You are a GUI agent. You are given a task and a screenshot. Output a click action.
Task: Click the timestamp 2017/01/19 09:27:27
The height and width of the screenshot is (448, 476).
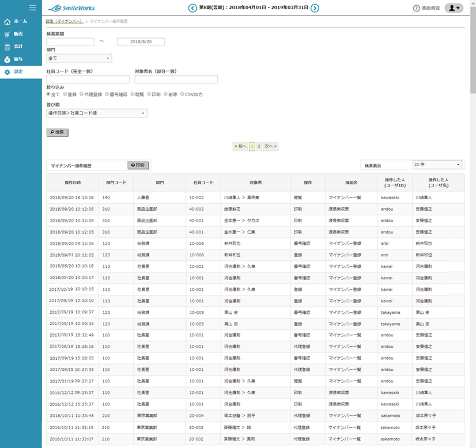click(71, 381)
